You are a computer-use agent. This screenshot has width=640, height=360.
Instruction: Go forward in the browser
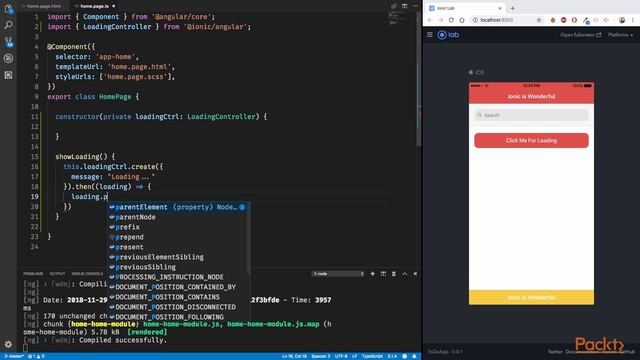(440, 20)
